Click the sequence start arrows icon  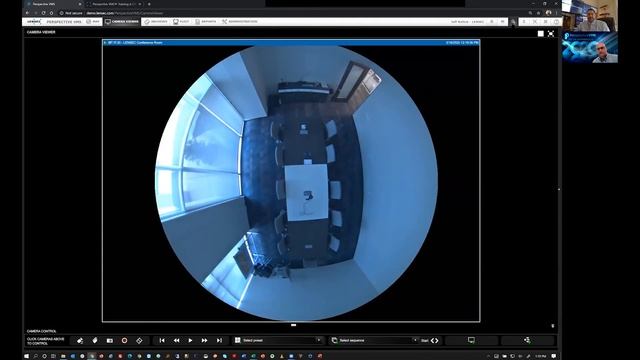click(x=434, y=340)
